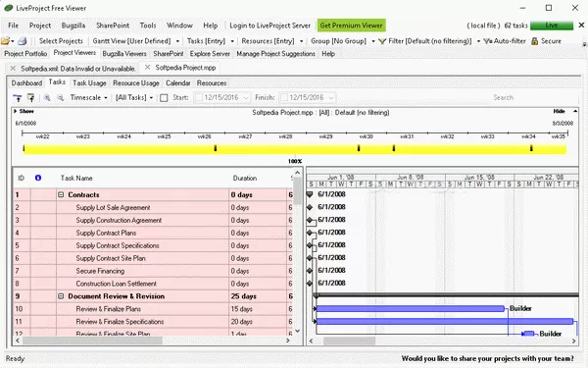Click the task table scroll left arrow
588x368 pixels.
[x=18, y=341]
